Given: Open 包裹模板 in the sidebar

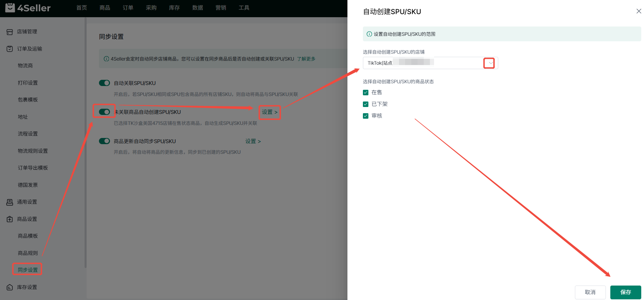Looking at the screenshot, I should 28,100.
